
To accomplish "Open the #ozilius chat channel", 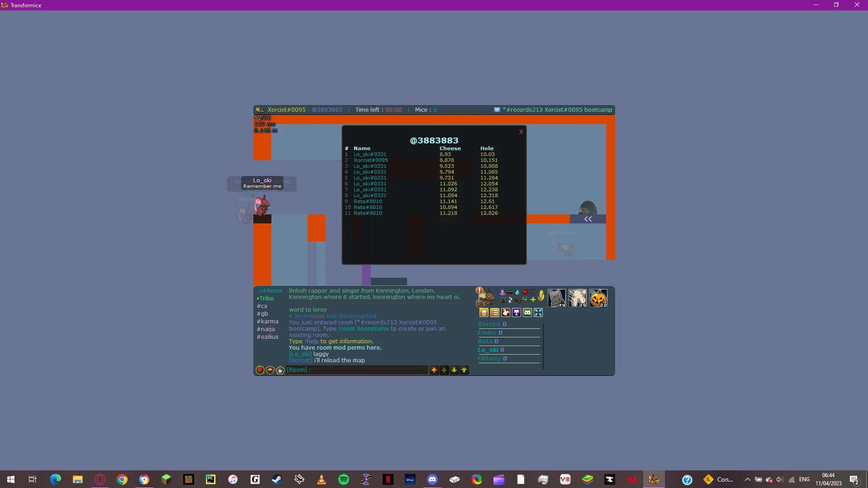I will point(268,337).
